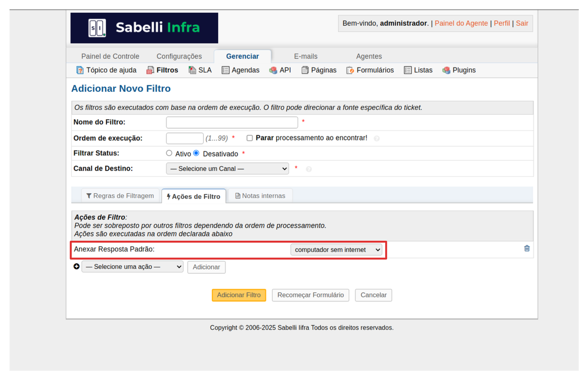
Task: Click the Recomeçar Formulário button
Action: pos(311,295)
